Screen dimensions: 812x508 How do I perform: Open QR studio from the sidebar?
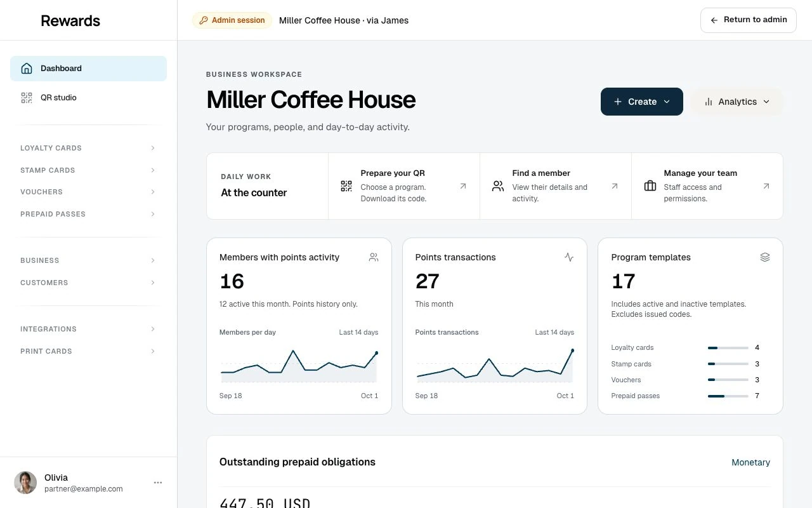[88, 98]
